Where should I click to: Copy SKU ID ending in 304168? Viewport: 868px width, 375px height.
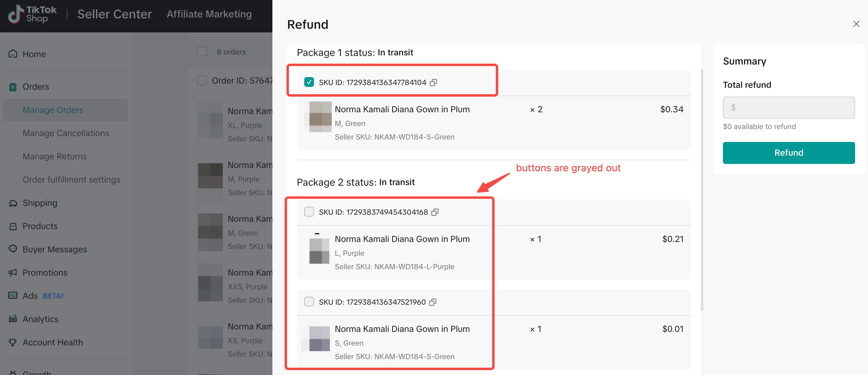435,212
